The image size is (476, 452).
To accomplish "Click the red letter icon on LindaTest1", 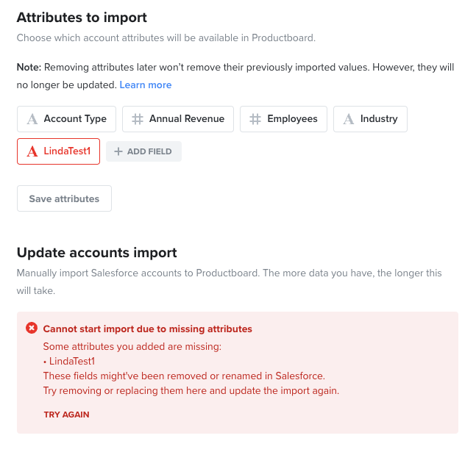I will (x=32, y=151).
